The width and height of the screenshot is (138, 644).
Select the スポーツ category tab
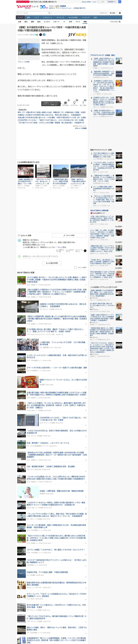pos(56,22)
